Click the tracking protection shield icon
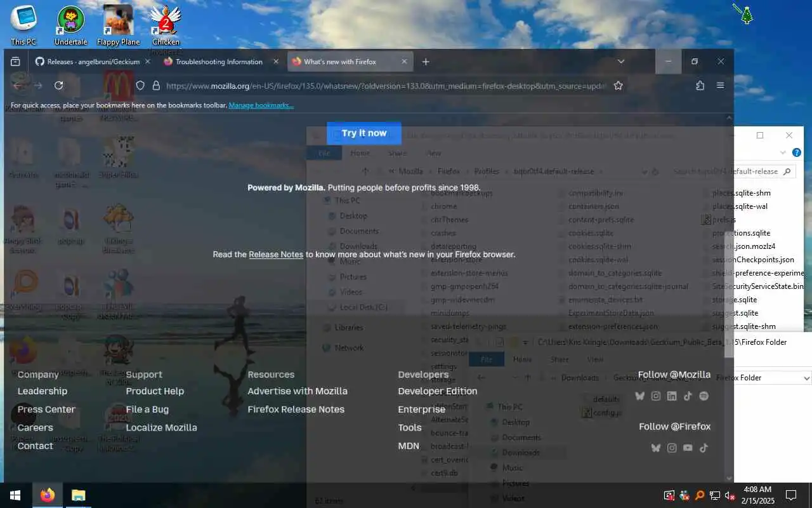The image size is (812, 508). click(140, 86)
